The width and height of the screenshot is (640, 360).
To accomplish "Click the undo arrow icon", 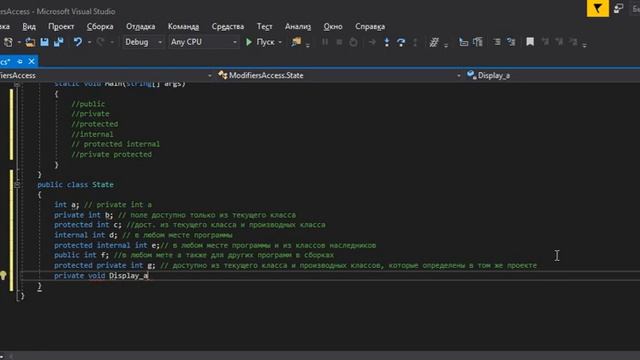I will coord(78,42).
